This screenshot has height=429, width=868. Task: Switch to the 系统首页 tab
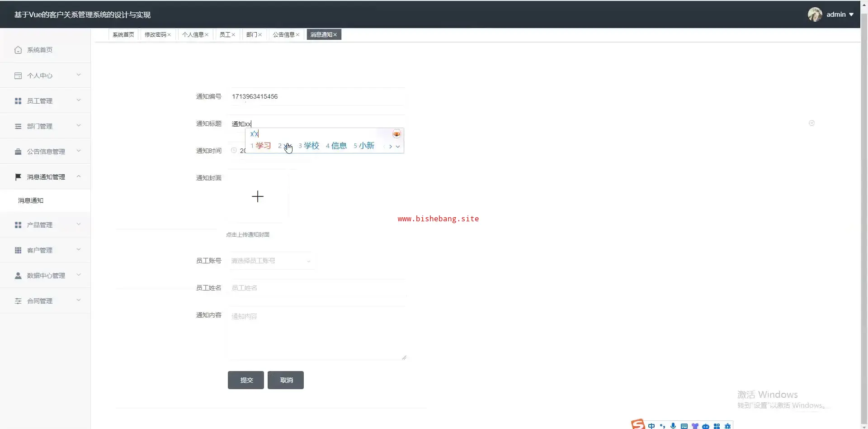tap(123, 35)
